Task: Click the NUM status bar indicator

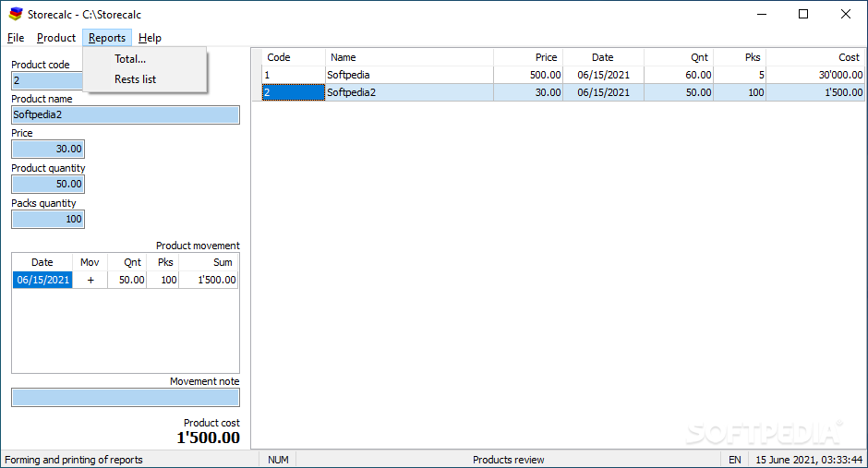Action: point(278,460)
